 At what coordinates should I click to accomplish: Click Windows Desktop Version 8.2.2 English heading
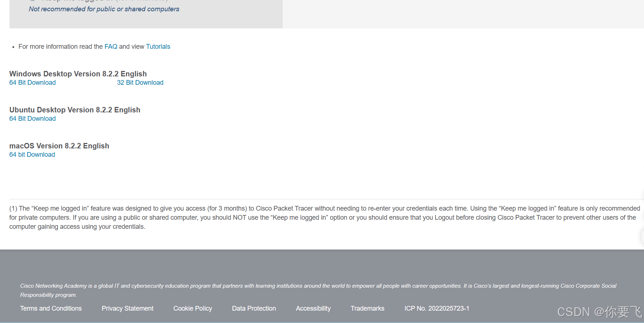tap(78, 74)
